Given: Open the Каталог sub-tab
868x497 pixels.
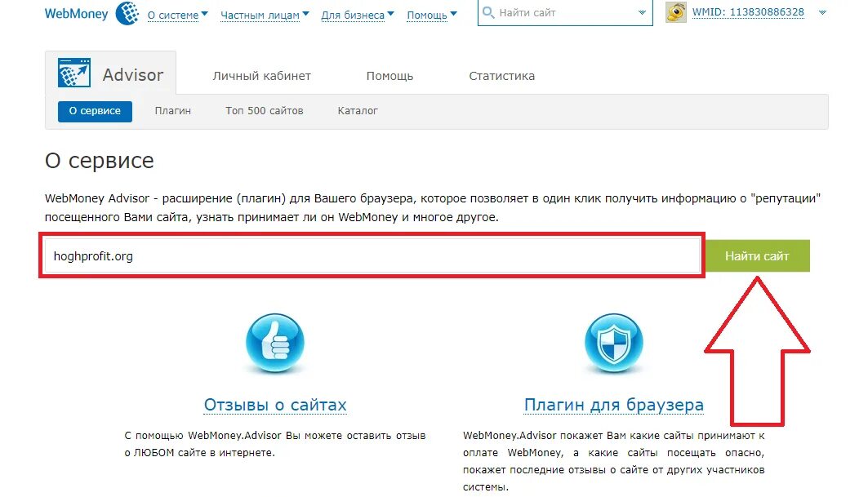Looking at the screenshot, I should point(358,111).
